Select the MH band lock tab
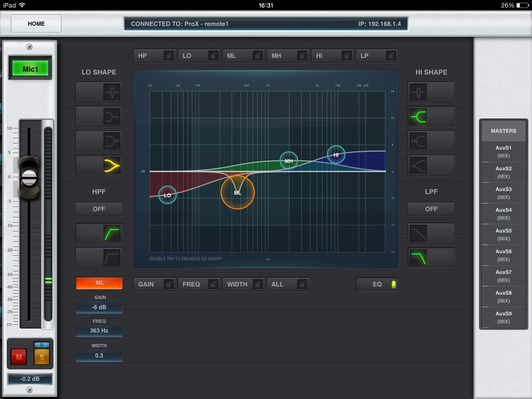 [288, 56]
